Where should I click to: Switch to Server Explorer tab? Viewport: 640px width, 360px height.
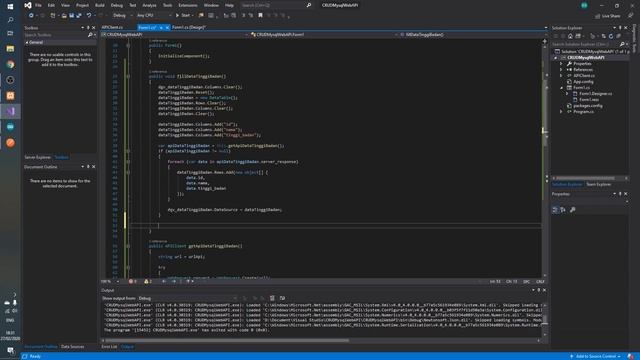pos(37,157)
